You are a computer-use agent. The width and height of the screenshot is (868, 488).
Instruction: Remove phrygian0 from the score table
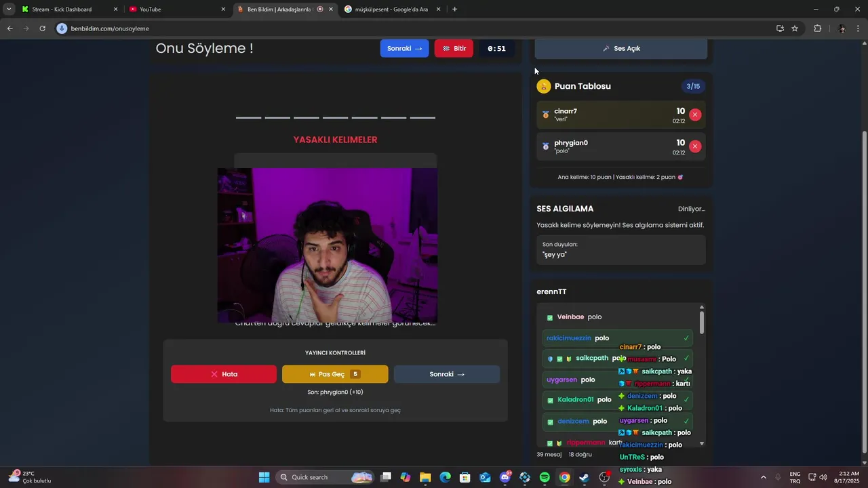pyautogui.click(x=695, y=146)
